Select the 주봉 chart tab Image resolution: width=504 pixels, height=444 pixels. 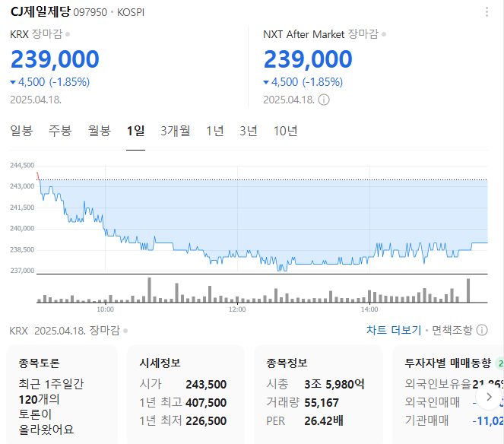60,131
